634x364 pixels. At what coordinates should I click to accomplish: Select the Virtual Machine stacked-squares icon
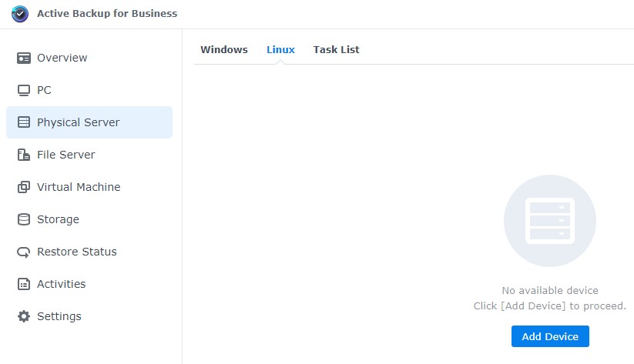pyautogui.click(x=23, y=187)
